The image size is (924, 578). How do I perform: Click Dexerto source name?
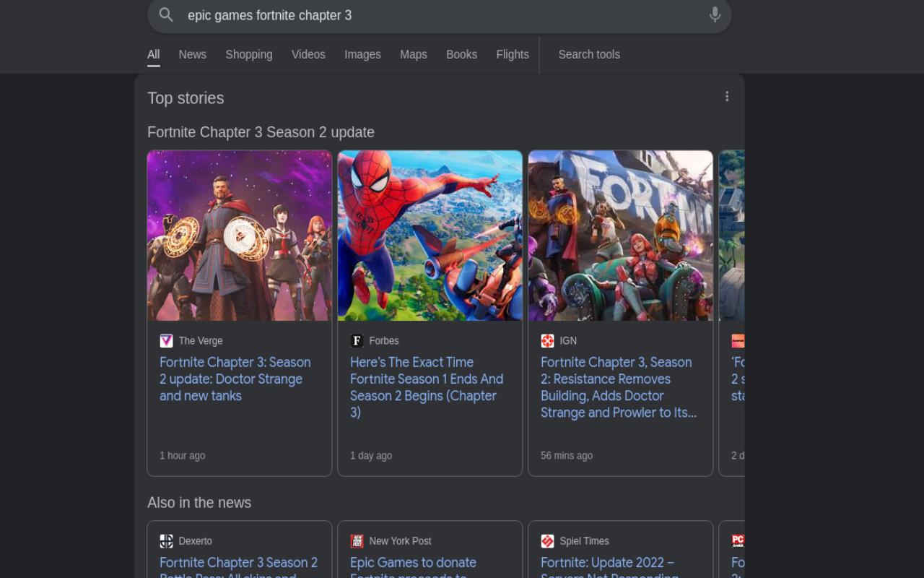click(x=196, y=540)
